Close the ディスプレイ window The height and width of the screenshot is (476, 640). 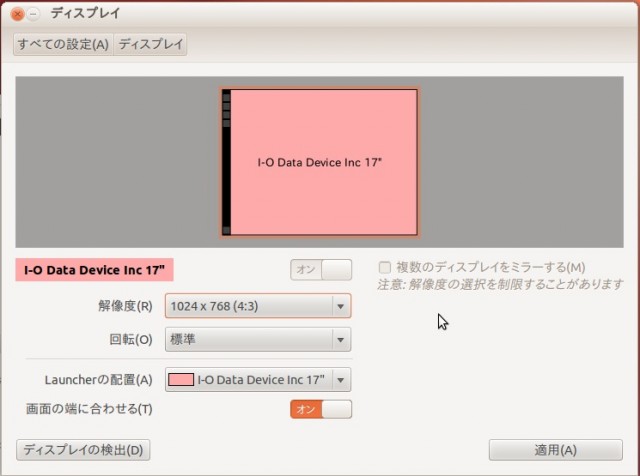pyautogui.click(x=18, y=14)
